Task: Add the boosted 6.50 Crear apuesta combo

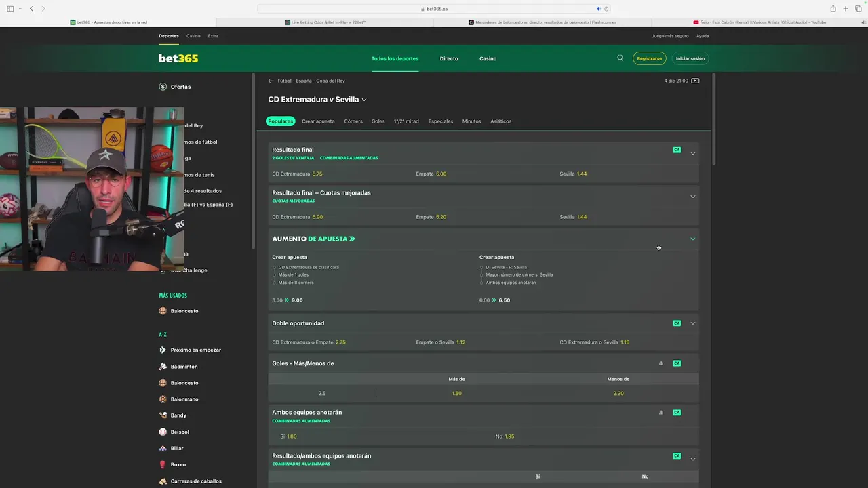Action: [494, 300]
